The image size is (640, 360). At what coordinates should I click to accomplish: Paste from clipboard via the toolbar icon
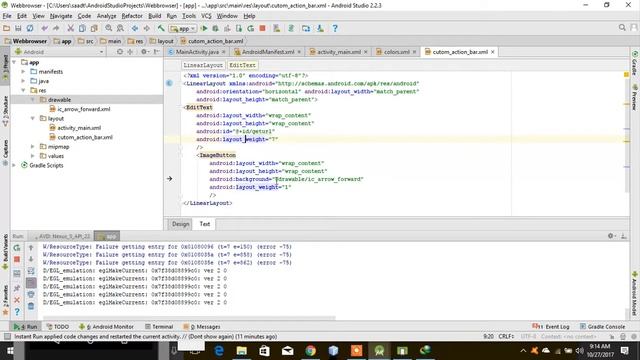pyautogui.click(x=94, y=28)
